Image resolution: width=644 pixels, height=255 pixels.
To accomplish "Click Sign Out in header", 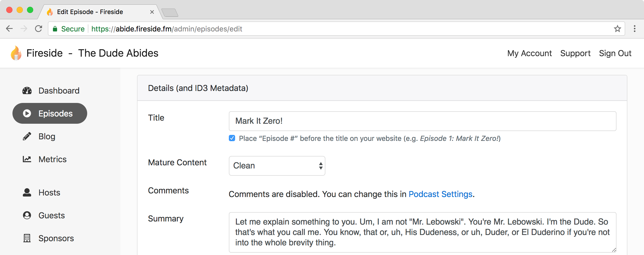I will 615,53.
